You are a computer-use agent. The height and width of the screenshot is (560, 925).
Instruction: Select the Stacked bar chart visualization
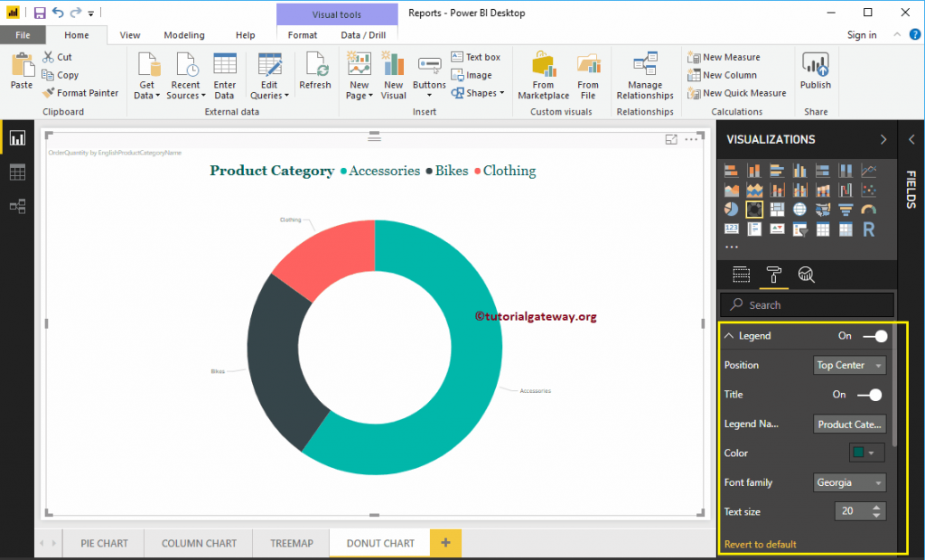[731, 171]
